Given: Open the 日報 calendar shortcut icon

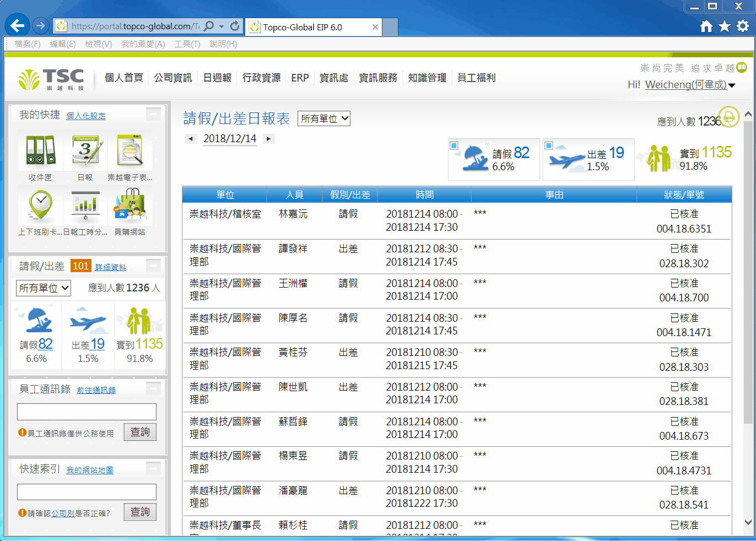Looking at the screenshot, I should click(x=85, y=151).
